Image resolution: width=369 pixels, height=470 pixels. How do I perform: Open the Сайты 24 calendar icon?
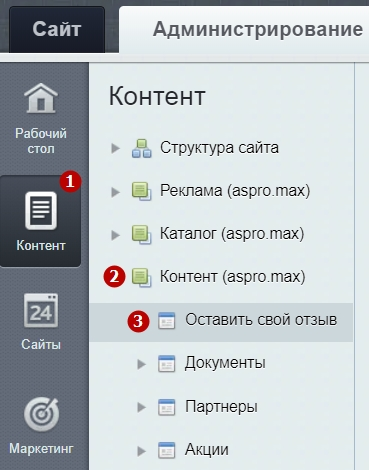[x=41, y=311]
